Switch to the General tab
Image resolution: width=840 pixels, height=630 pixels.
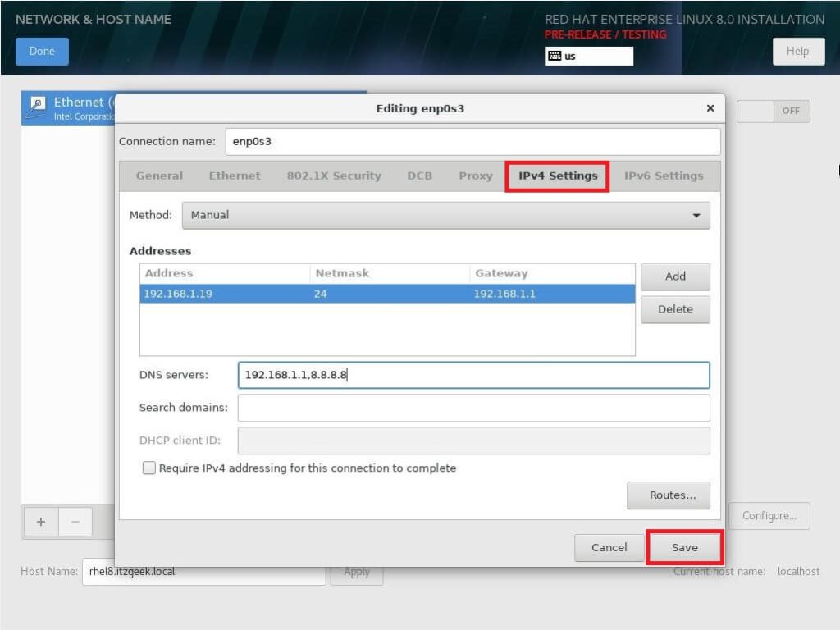tap(159, 176)
